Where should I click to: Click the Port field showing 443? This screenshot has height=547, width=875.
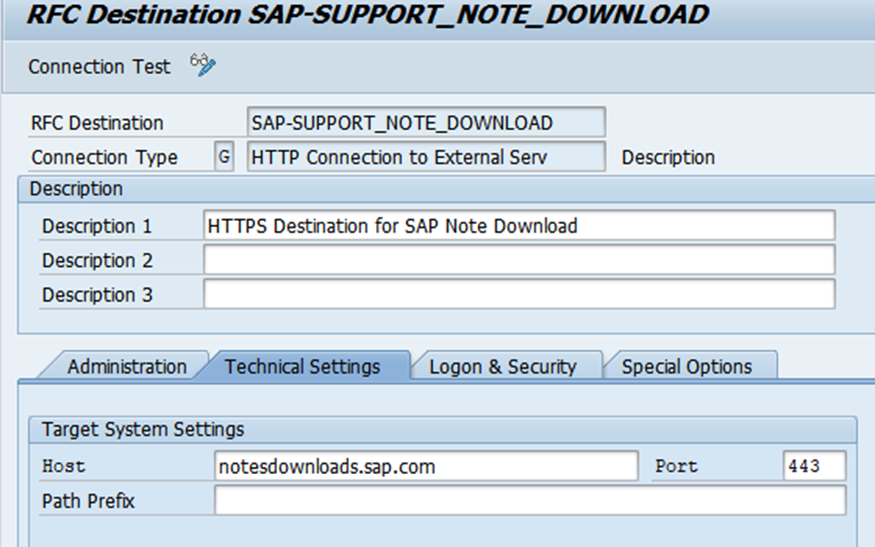pos(815,466)
